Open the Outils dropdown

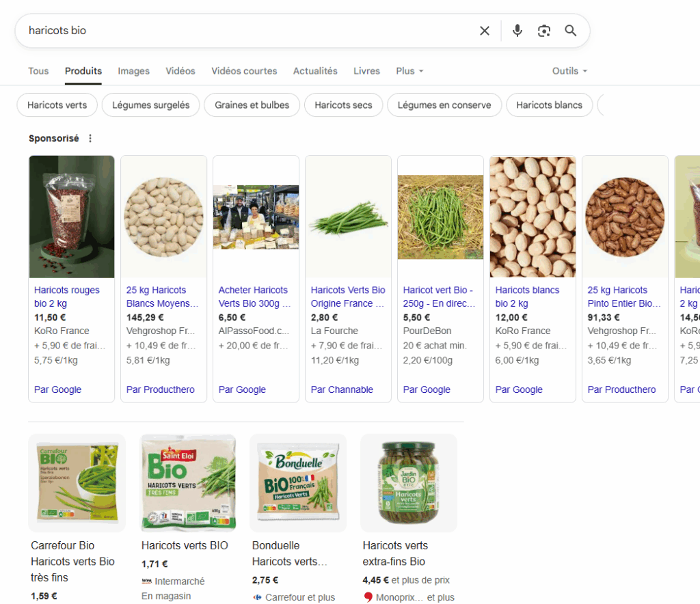(569, 71)
